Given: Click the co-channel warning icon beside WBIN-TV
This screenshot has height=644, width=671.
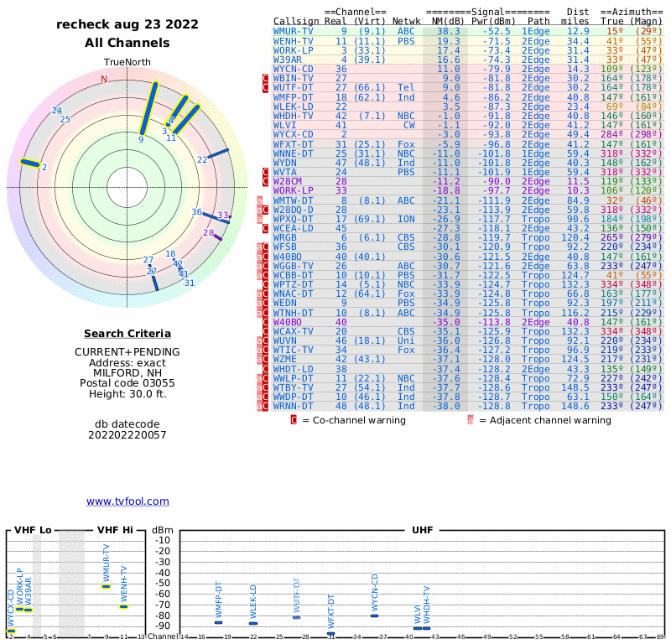Looking at the screenshot, I should point(266,78).
